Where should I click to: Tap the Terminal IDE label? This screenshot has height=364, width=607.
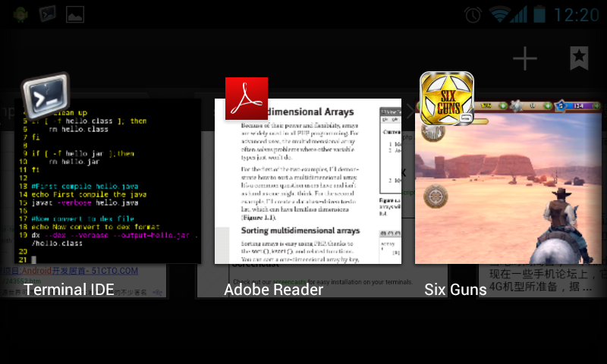pyautogui.click(x=69, y=290)
